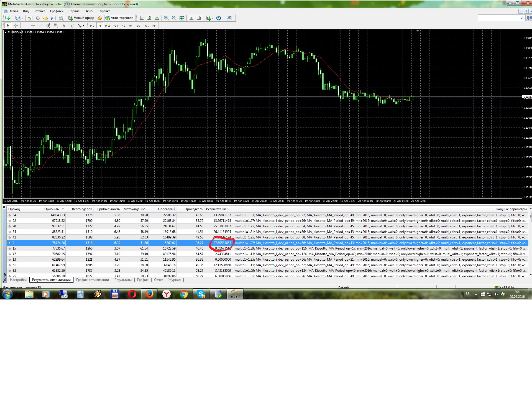532x394 pixels.
Task: Select the M1 timeframe
Action: coord(92,26)
